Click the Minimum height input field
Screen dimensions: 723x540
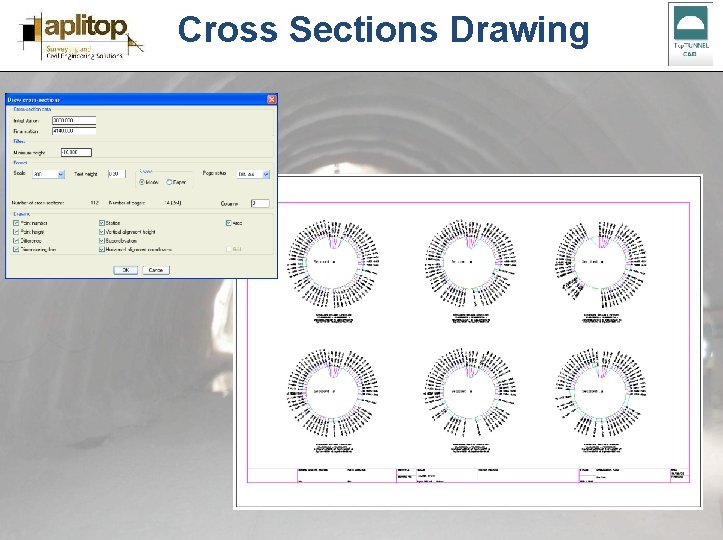(76, 152)
